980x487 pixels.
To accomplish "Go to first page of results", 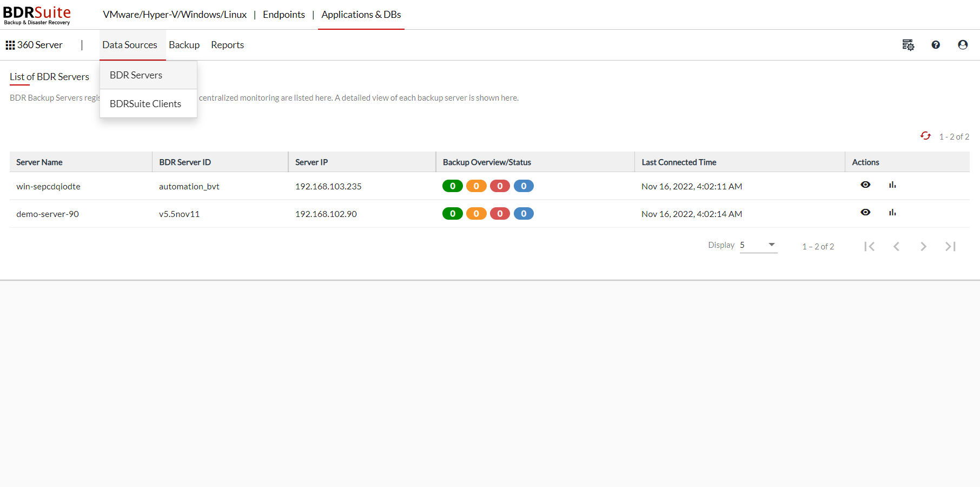I will tap(869, 247).
